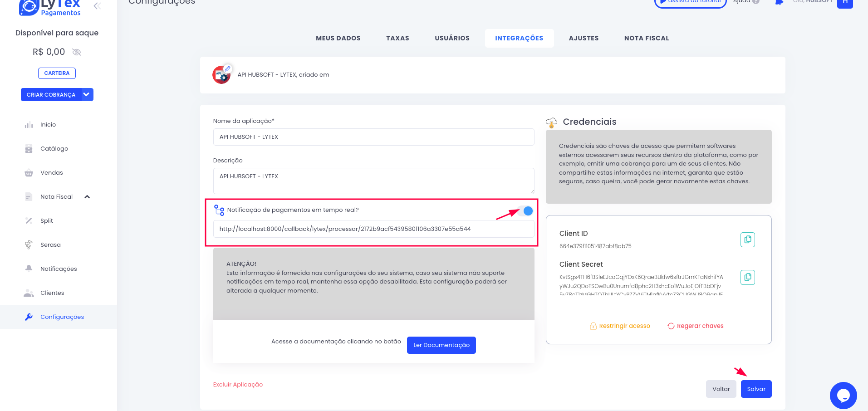Click the assista ao tutorial button
Image resolution: width=868 pixels, height=411 pixels.
click(690, 3)
